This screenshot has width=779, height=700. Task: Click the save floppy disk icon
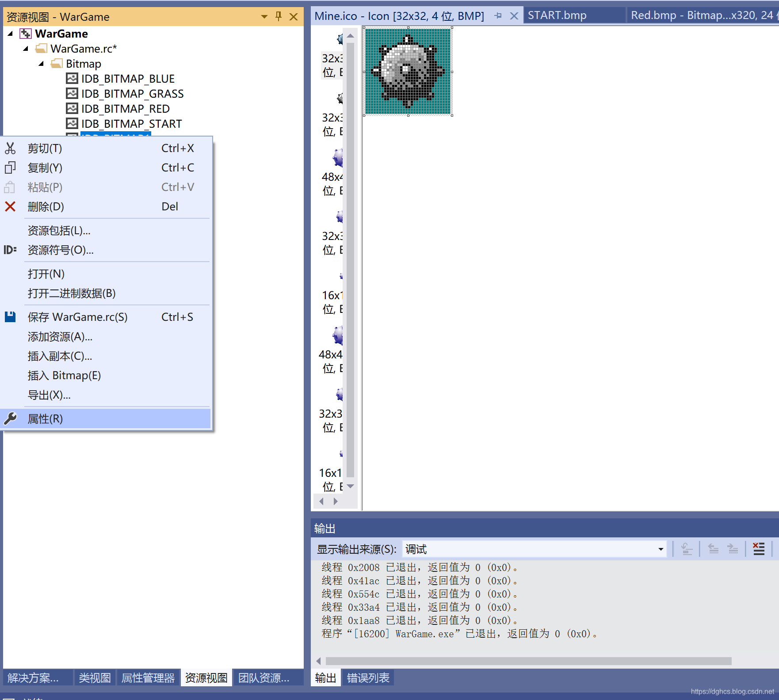tap(10, 317)
